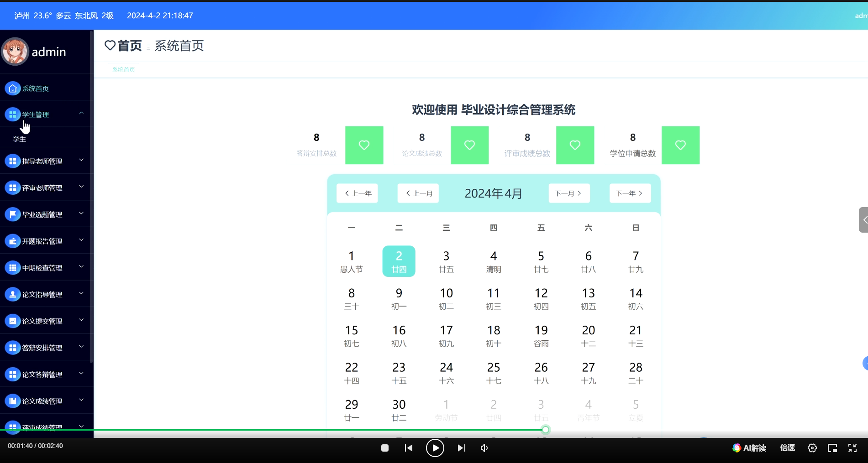868x463 pixels.
Task: Click the 答辩安排管理 sidebar icon
Action: (x=13, y=348)
